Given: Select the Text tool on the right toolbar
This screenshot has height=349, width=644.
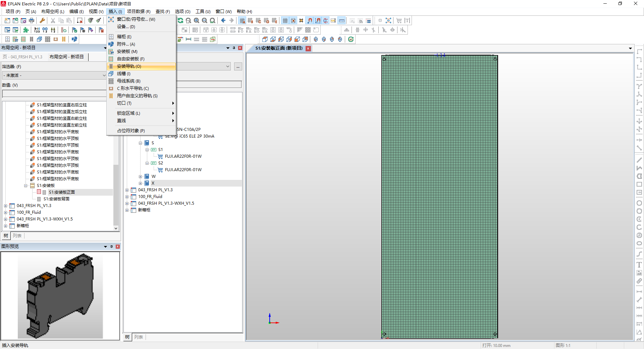Looking at the screenshot, I should [639, 265].
